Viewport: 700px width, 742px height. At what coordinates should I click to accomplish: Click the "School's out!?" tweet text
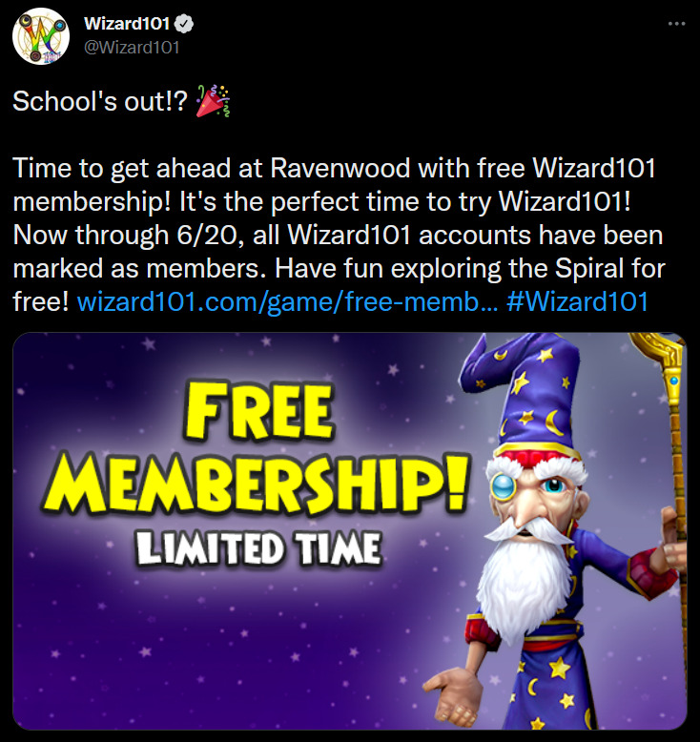(x=100, y=101)
